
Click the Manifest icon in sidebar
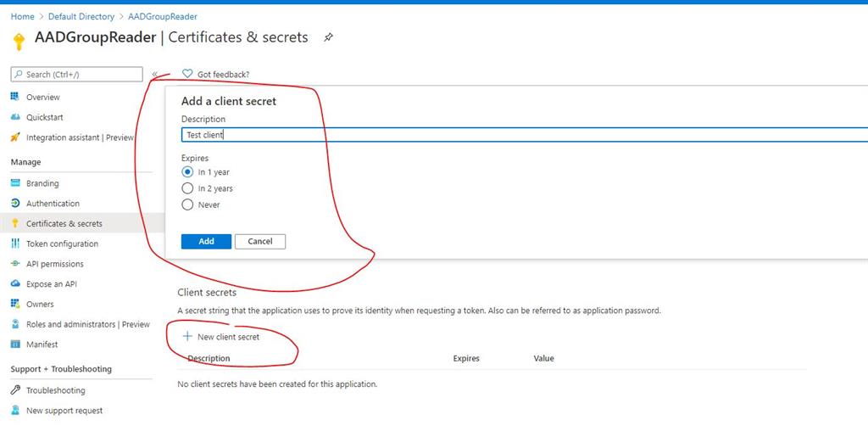(15, 344)
